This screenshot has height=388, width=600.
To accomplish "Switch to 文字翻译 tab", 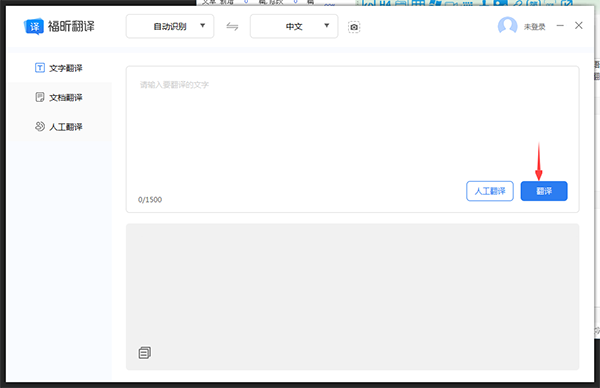I will 59,68.
